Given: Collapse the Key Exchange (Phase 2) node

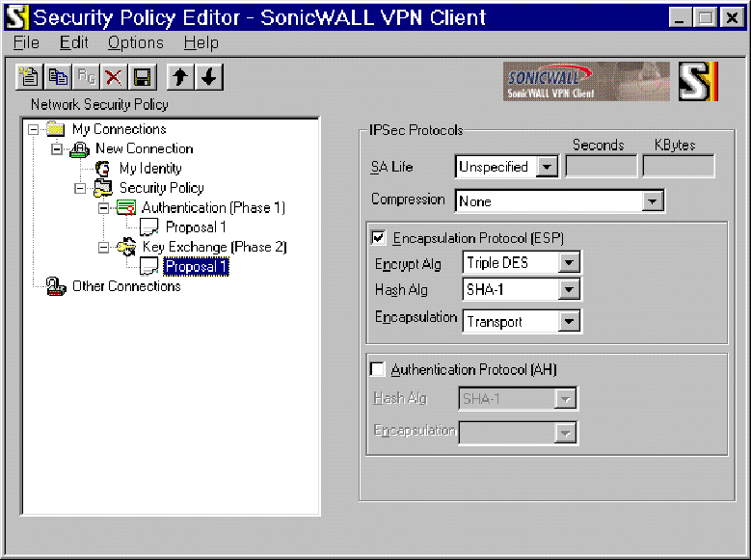Looking at the screenshot, I should pos(103,248).
